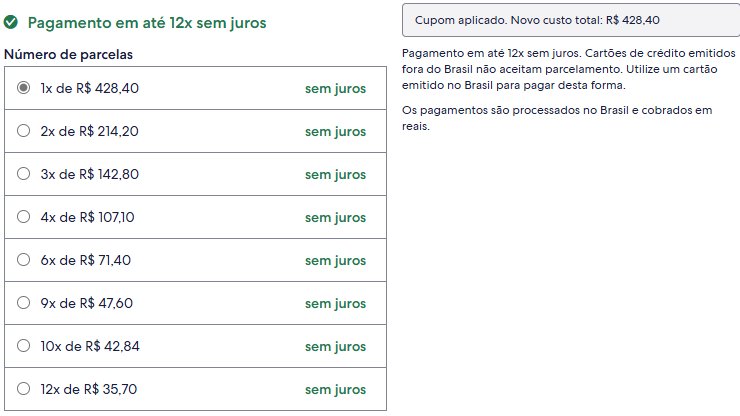Image resolution: width=740 pixels, height=416 pixels.
Task: Select the 1x de R$ 428,40 radio button
Action: coord(23,88)
